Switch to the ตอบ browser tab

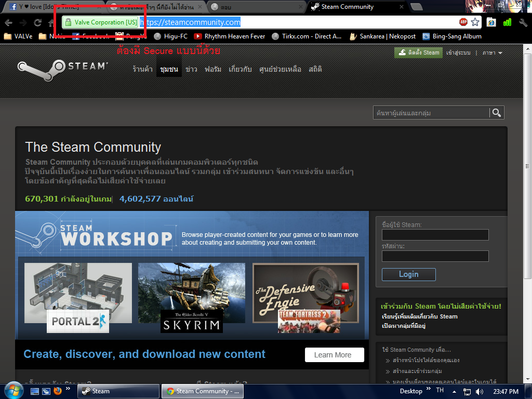pyautogui.click(x=256, y=7)
